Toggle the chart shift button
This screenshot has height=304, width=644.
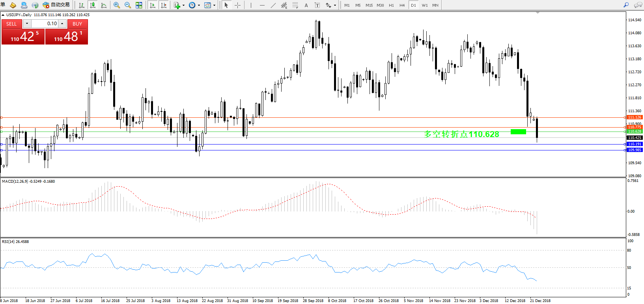tap(164, 5)
